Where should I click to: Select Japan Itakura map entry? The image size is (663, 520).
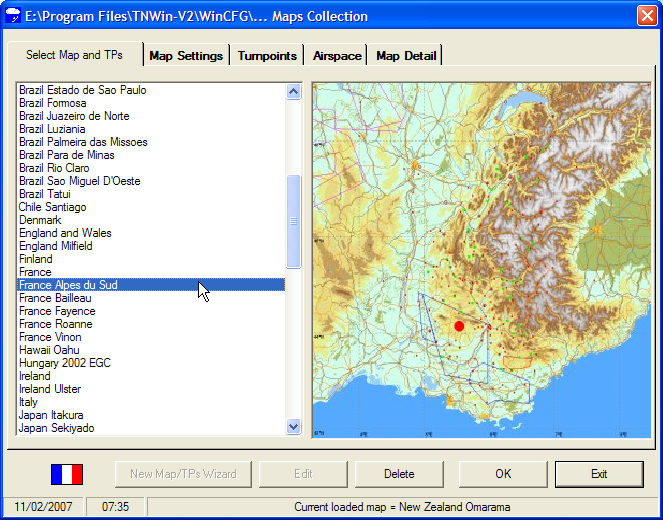(x=51, y=415)
